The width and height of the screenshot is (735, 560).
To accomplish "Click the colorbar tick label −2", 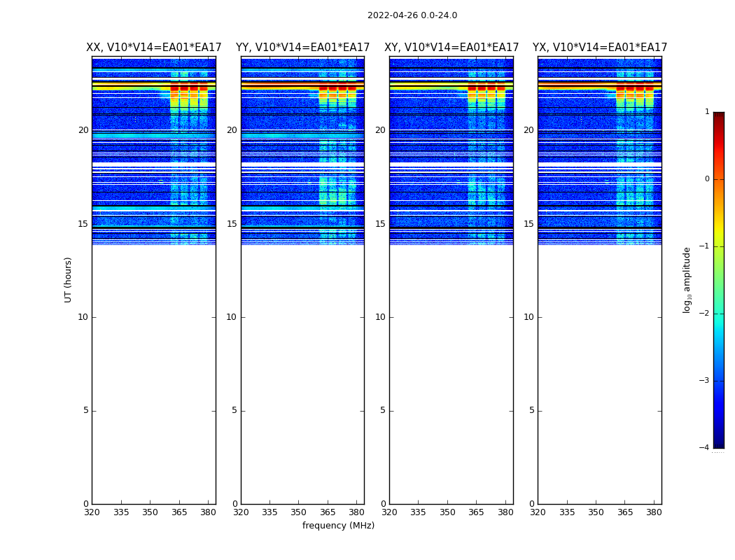I will [x=706, y=314].
